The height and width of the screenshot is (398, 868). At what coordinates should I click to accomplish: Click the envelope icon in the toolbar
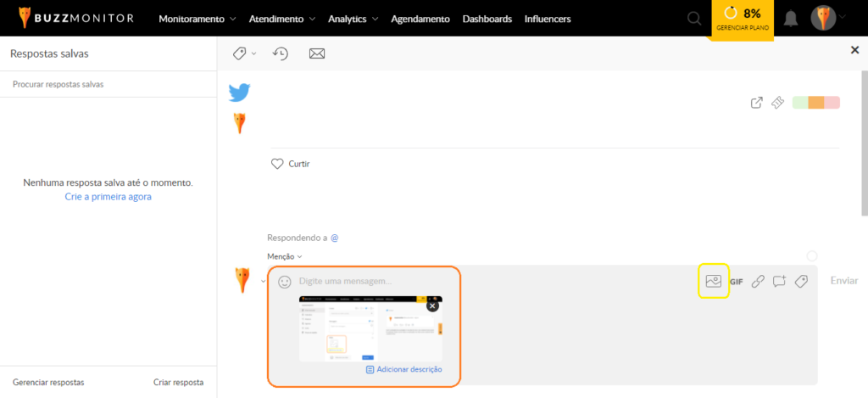point(317,53)
